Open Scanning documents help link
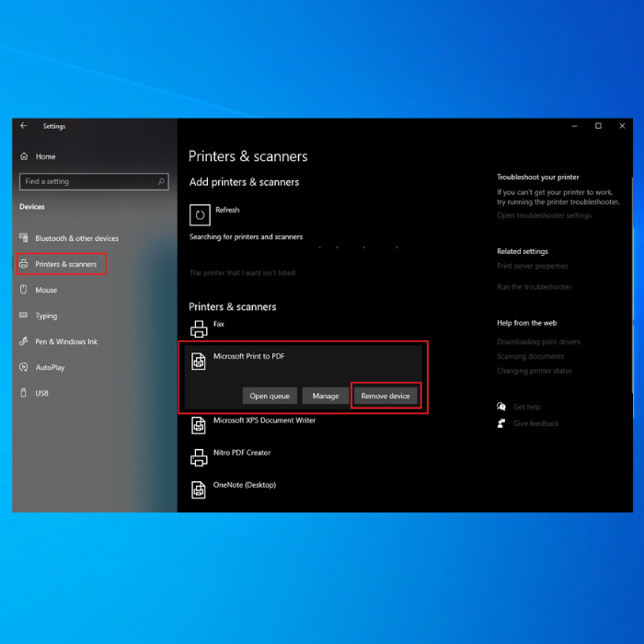 530,356
